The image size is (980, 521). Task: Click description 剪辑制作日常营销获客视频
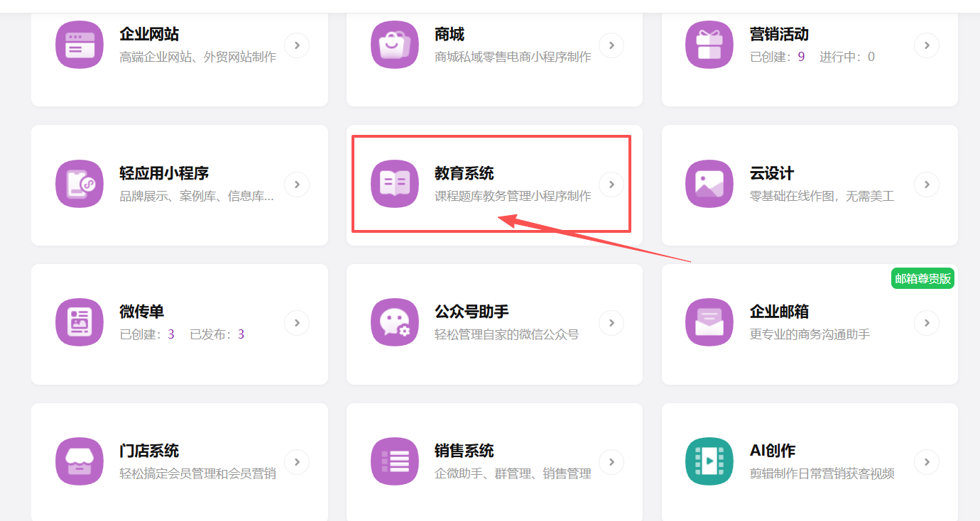(x=822, y=473)
